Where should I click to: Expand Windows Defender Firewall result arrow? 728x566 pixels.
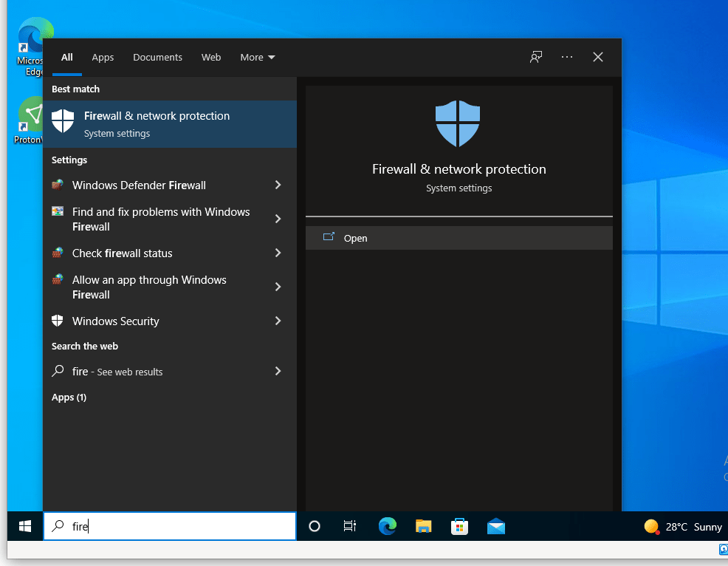tap(278, 185)
